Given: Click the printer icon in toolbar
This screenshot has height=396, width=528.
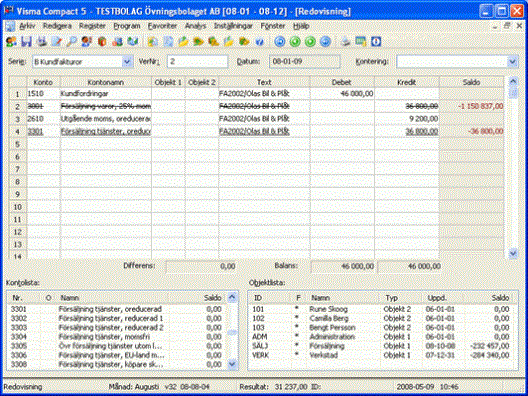Looking at the screenshot, I should 346,42.
